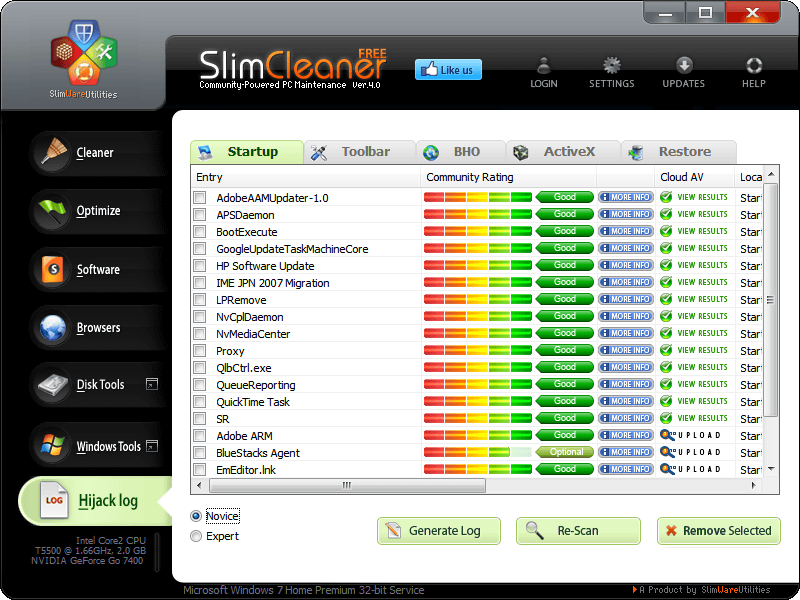Click the list's vertical scrollbar up arrow
The image size is (800, 600).
point(771,174)
